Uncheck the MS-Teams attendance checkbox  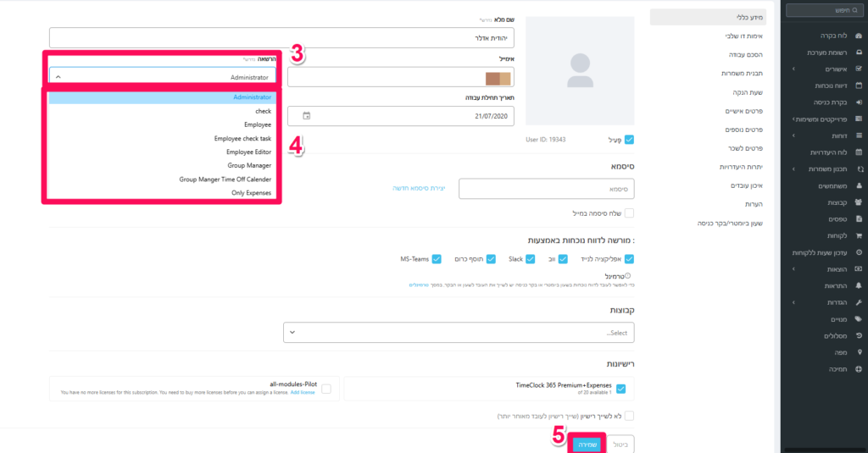point(437,259)
